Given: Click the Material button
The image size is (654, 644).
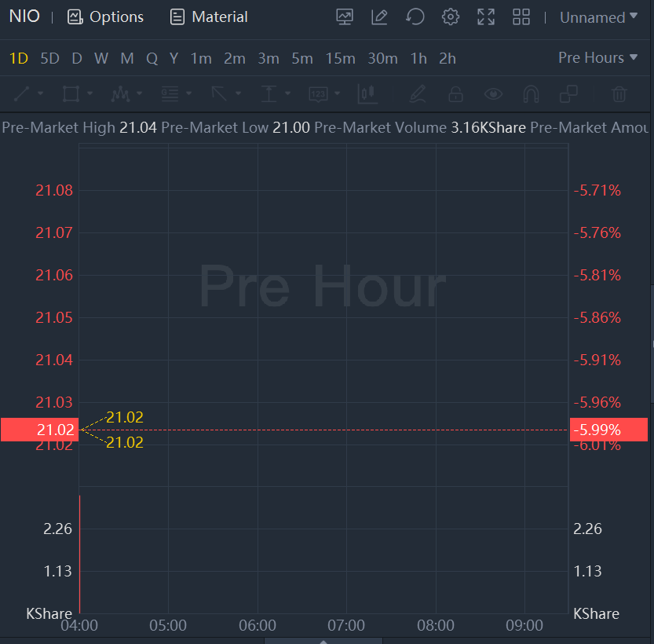Looking at the screenshot, I should (x=209, y=16).
